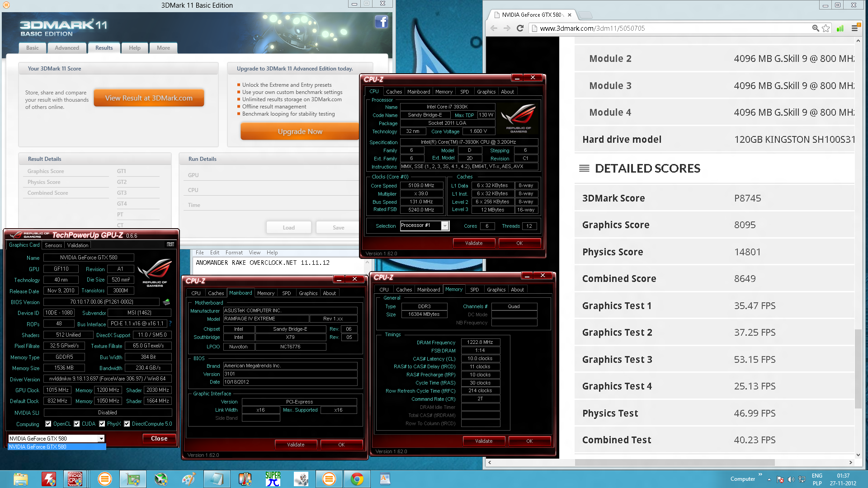Click the Chrome page vertical scrollbar thumb
The image size is (868, 488).
tap(858, 369)
